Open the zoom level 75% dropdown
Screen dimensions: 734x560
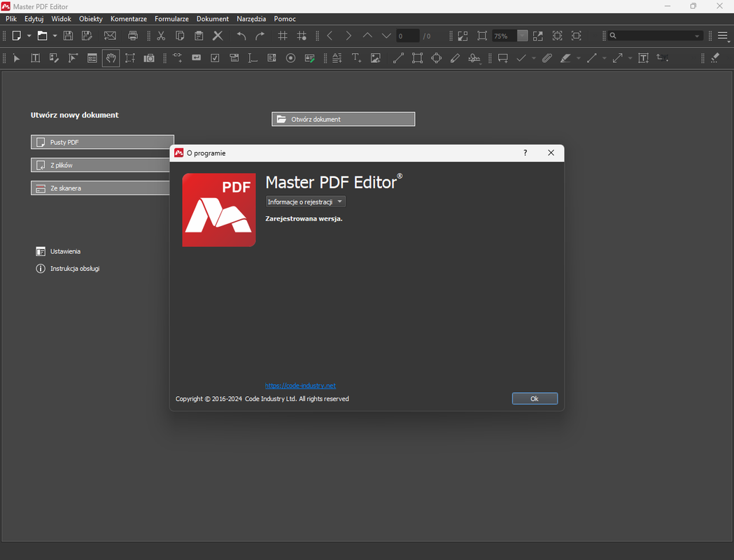point(523,36)
